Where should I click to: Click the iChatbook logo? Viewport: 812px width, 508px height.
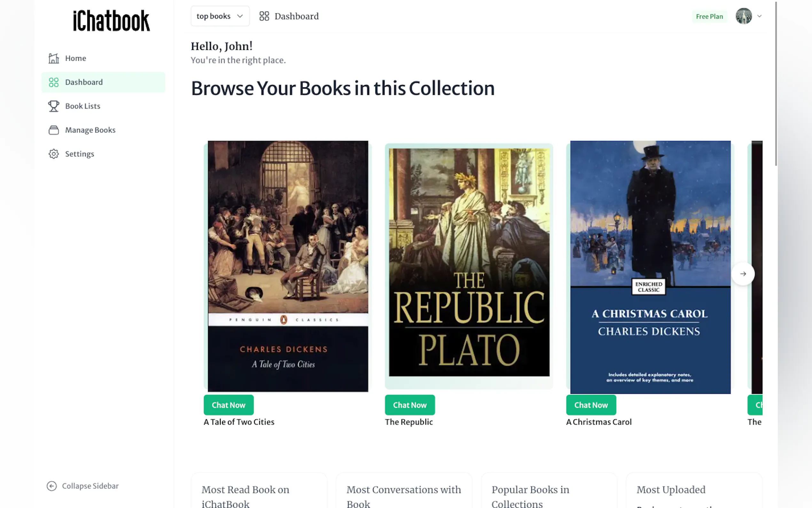click(x=112, y=21)
